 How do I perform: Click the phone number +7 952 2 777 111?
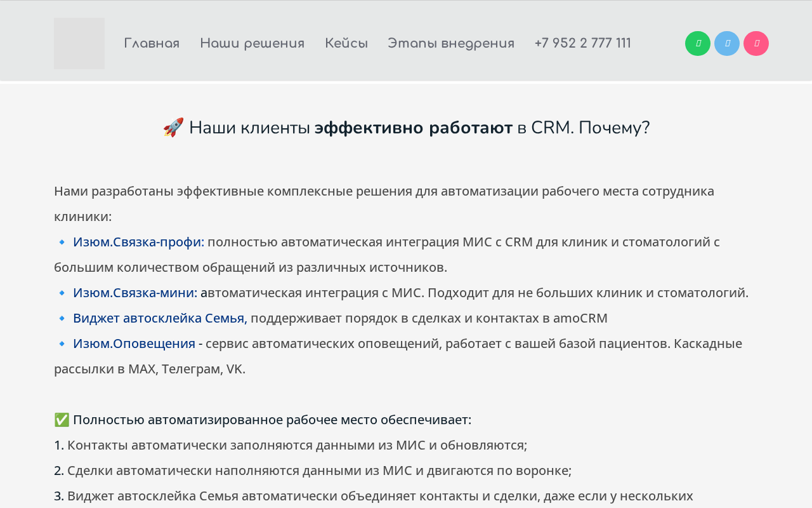[x=583, y=44]
